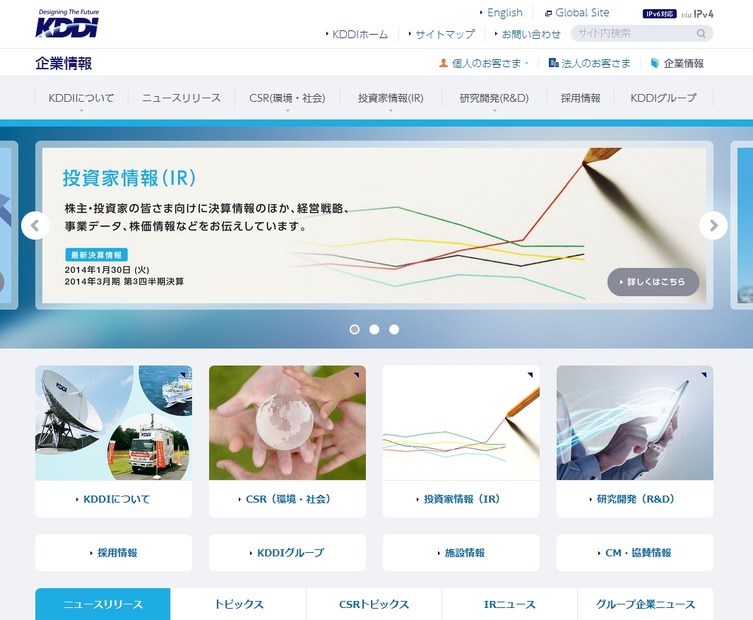
Task: Select second carousel indicator dot
Action: [374, 329]
